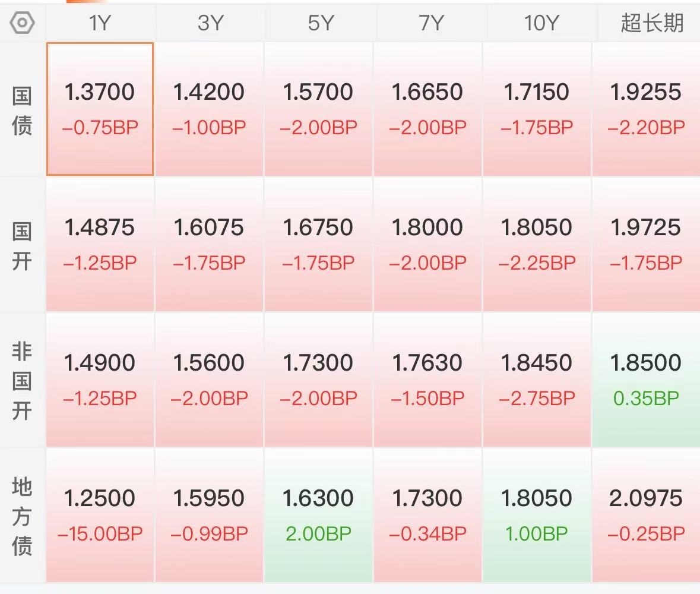The height and width of the screenshot is (594, 700).
Task: Select the 1Y column header
Action: coord(100,23)
